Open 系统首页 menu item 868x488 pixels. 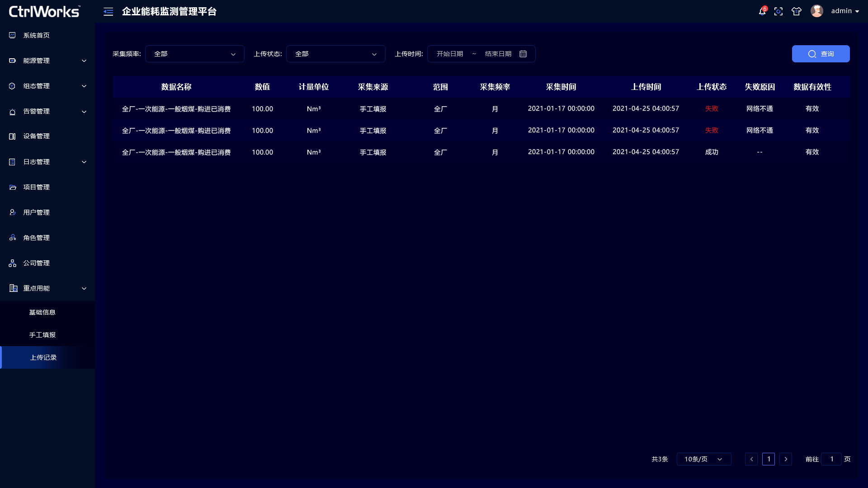click(47, 35)
